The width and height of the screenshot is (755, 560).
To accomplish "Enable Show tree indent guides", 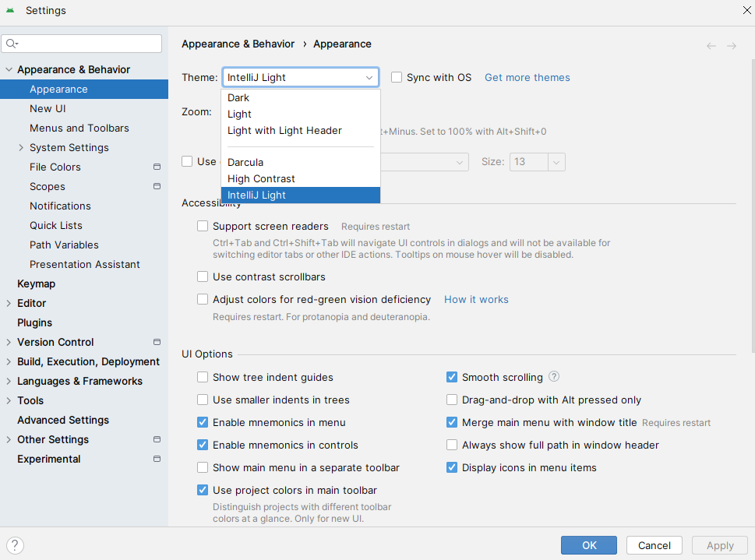I will 203,377.
